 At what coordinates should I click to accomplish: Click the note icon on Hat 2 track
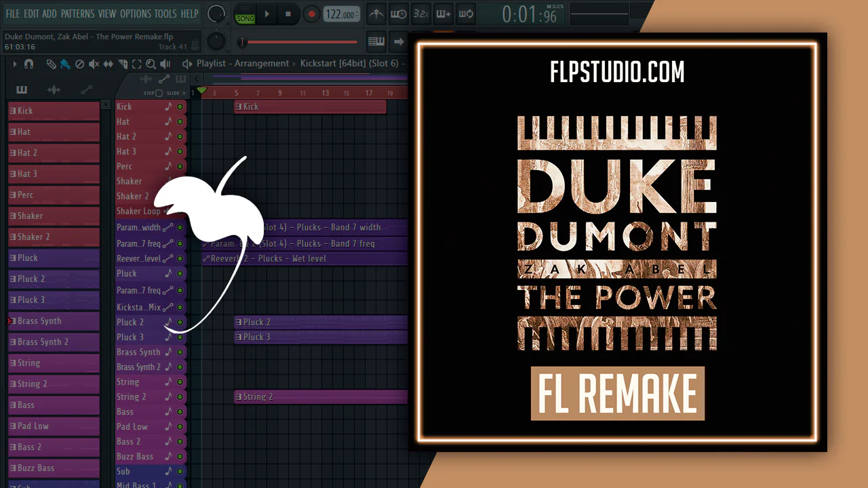168,136
